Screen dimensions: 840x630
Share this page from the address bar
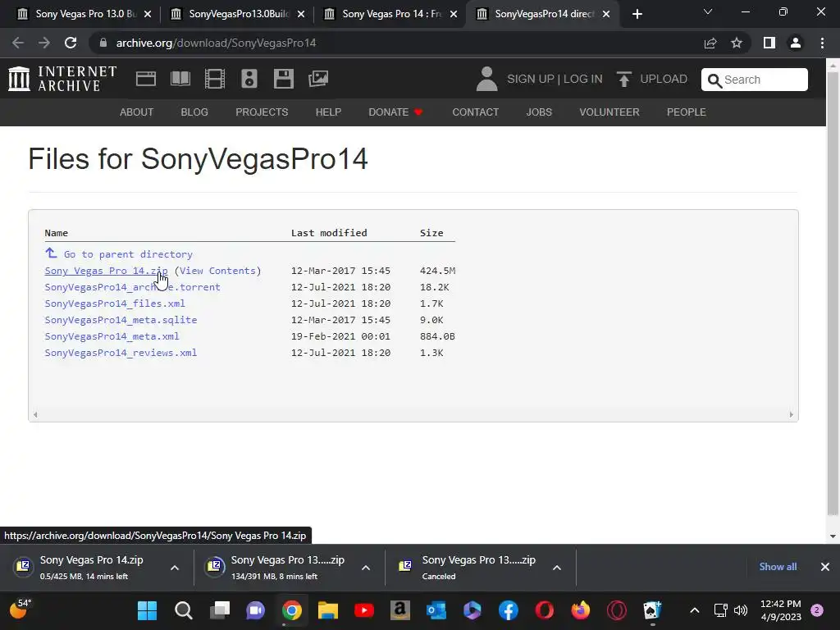(710, 43)
